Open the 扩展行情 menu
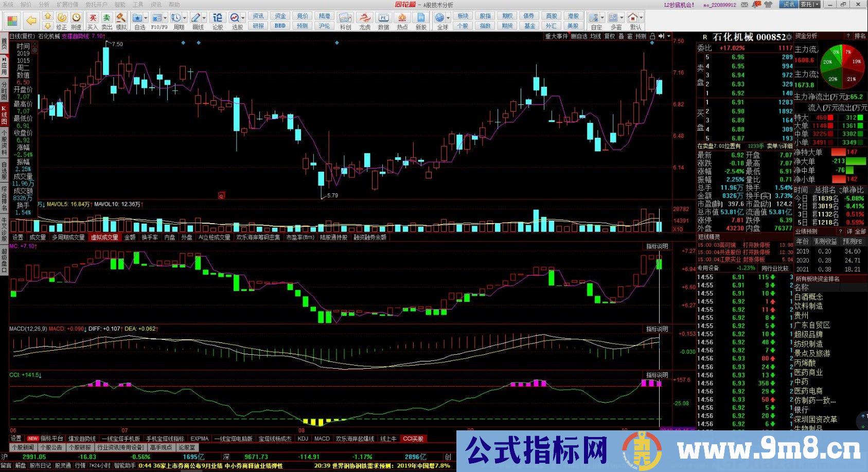The width and height of the screenshot is (868, 472). point(67,5)
